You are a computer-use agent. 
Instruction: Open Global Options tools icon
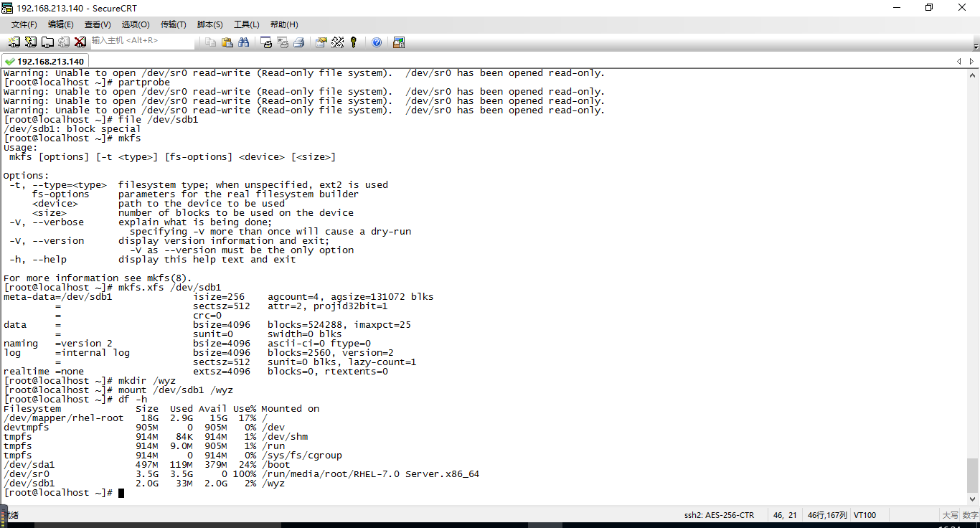click(x=337, y=42)
